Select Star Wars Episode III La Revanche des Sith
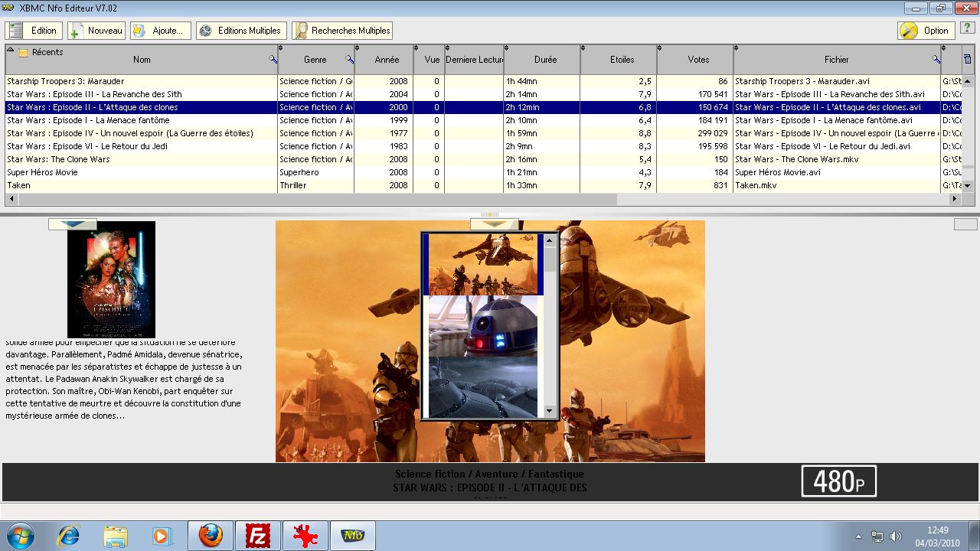The height and width of the screenshot is (551, 980). [482, 94]
